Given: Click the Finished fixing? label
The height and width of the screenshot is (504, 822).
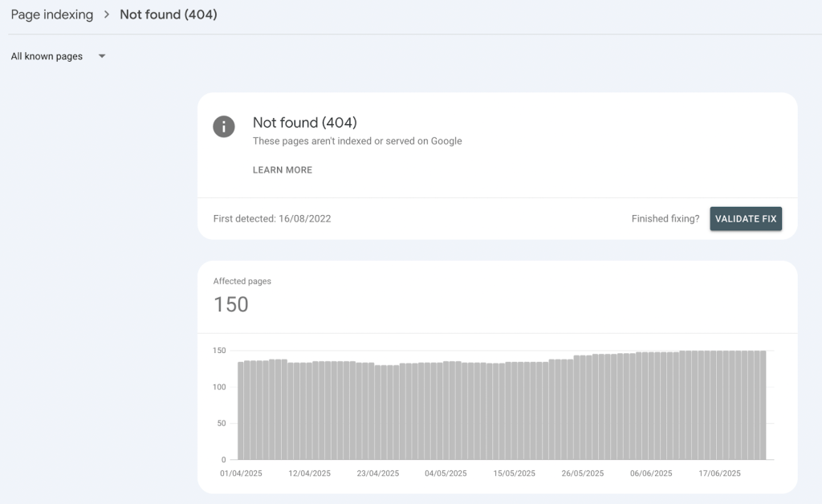Looking at the screenshot, I should click(665, 218).
